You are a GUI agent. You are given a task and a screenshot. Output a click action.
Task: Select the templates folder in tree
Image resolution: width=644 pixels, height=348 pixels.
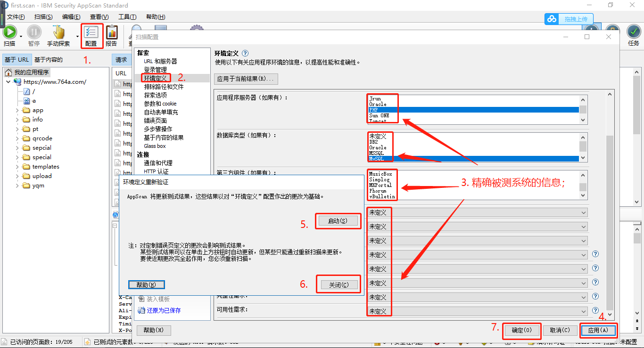pyautogui.click(x=41, y=167)
